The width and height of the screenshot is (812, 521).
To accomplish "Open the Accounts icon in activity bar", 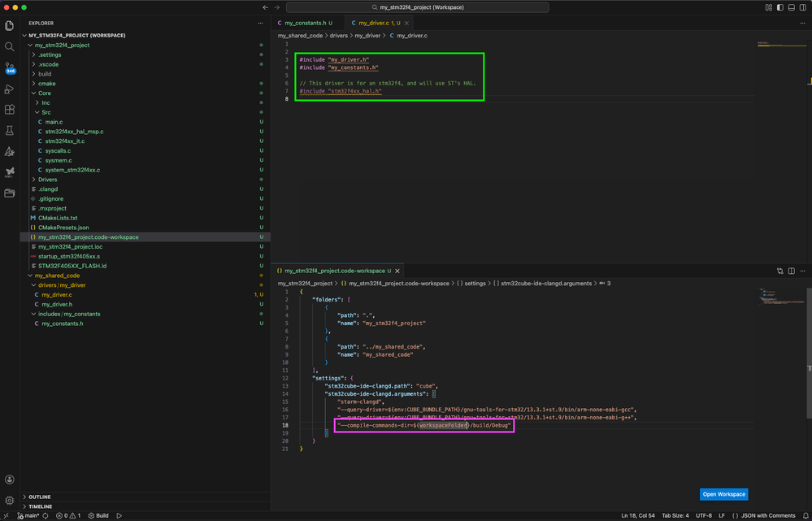I will click(10, 480).
